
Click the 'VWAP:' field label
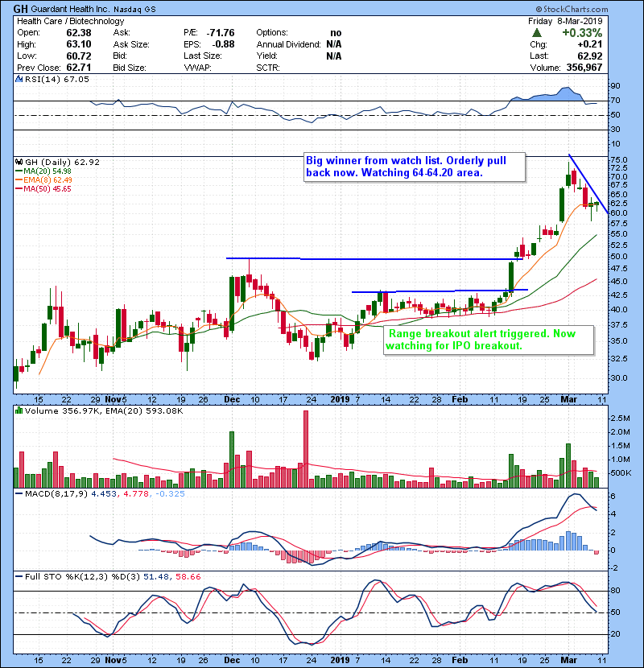[x=197, y=68]
